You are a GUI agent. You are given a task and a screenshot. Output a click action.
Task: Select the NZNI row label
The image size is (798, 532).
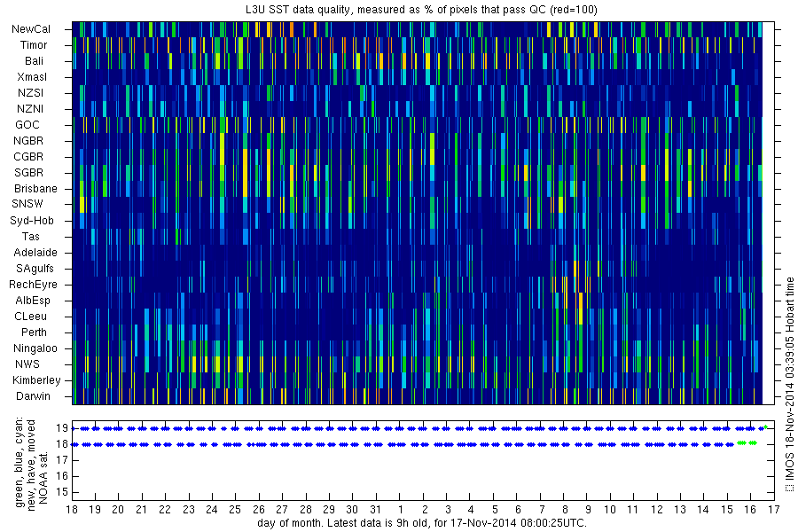30,109
